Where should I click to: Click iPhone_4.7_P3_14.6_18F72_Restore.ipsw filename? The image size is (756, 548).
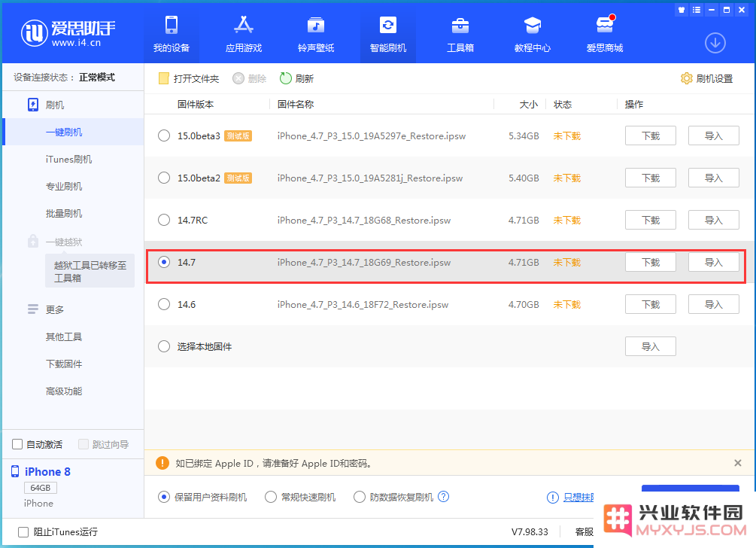click(363, 304)
